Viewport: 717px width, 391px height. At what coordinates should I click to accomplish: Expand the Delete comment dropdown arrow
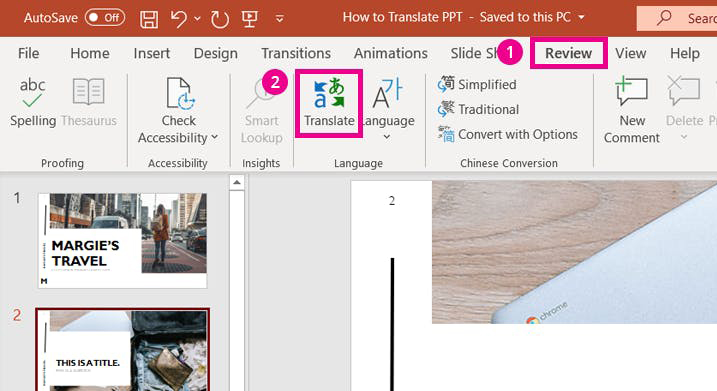pyautogui.click(x=684, y=137)
